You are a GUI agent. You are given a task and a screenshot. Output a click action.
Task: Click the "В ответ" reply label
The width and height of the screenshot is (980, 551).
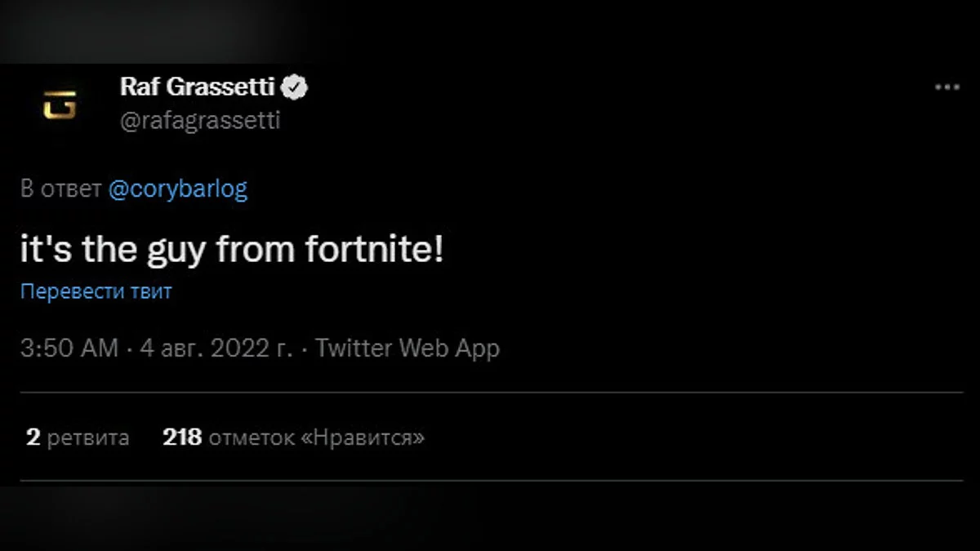tap(60, 189)
